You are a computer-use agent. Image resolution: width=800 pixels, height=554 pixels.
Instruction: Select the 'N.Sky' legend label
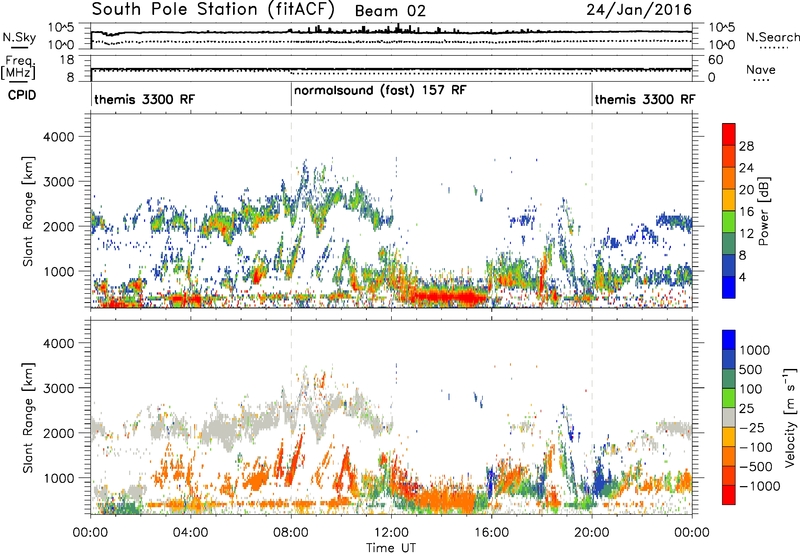19,37
